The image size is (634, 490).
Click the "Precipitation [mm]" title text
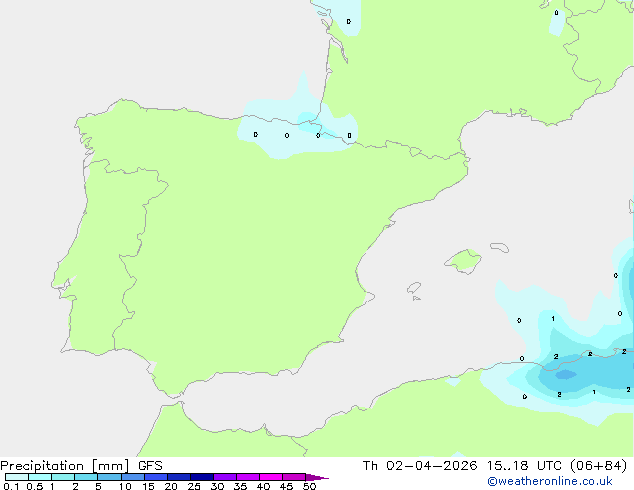tap(65, 466)
